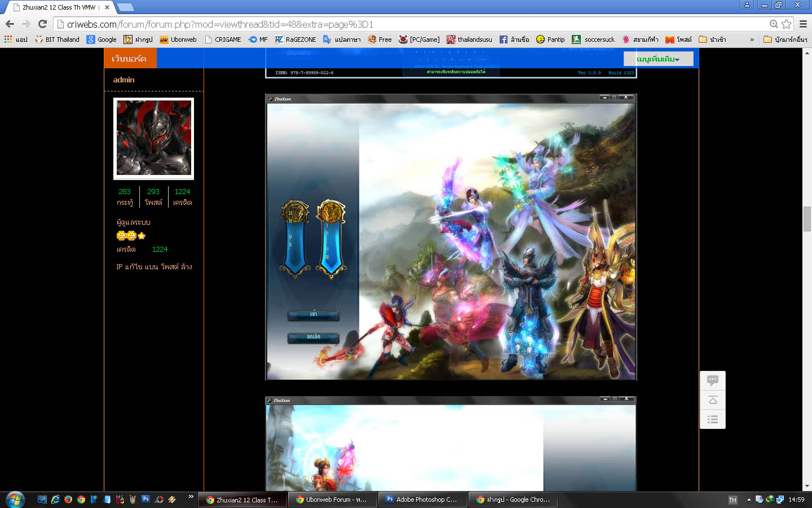Open the โพสต์ bookmark
812x508 pixels.
tap(678, 40)
